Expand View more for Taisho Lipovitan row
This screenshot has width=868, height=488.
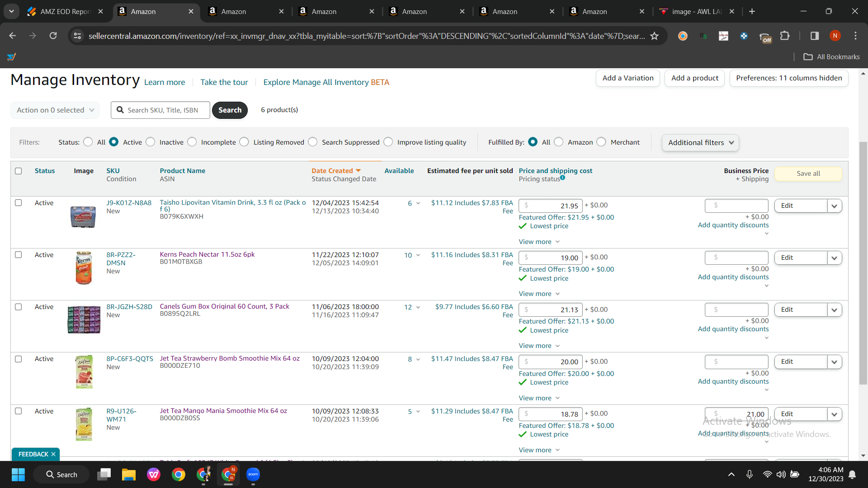(539, 242)
